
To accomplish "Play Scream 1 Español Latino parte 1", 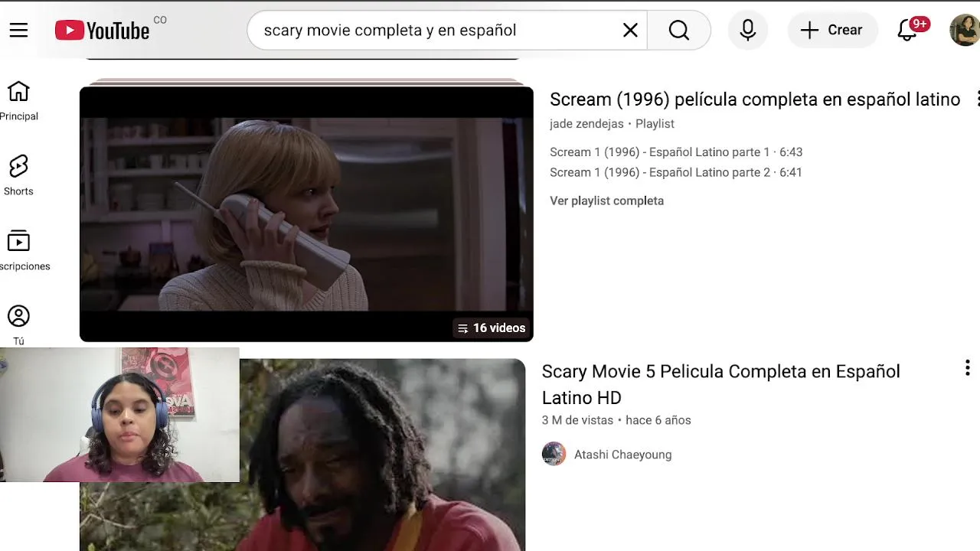I will 676,152.
